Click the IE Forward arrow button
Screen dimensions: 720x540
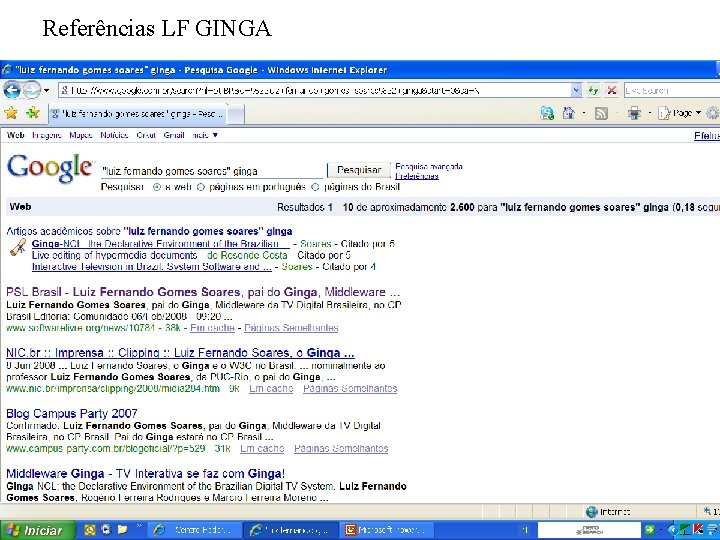[x=31, y=90]
